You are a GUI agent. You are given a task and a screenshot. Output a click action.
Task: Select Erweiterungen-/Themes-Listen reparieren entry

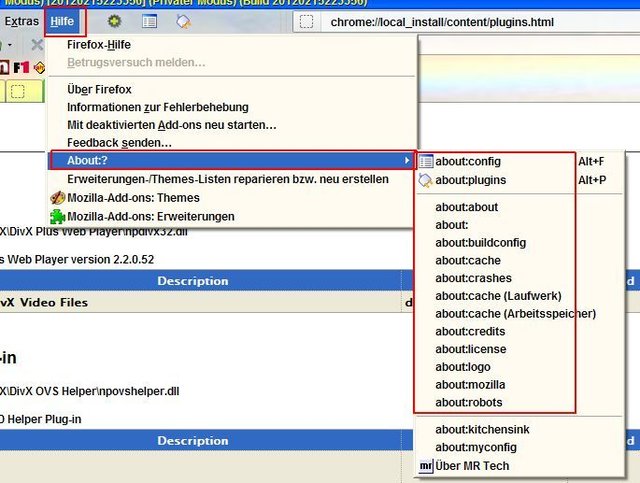point(233,179)
